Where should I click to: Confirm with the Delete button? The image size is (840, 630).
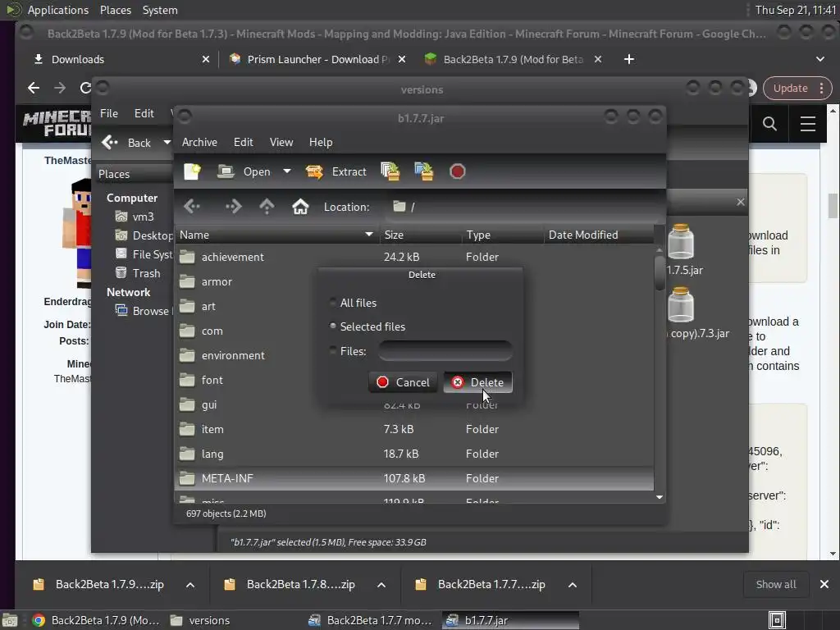478,382
